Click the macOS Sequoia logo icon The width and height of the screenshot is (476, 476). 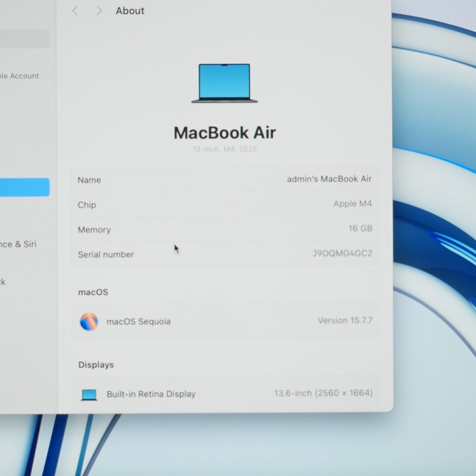[x=89, y=322]
